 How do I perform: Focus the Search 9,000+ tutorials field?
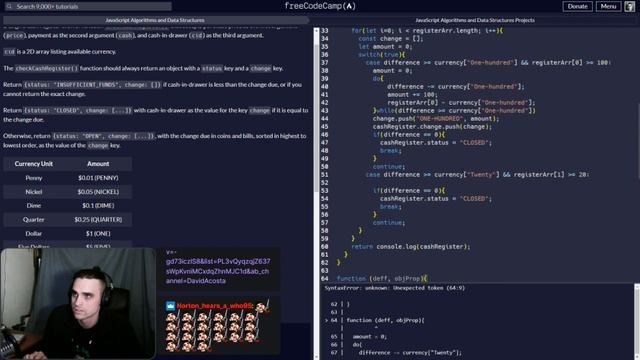pyautogui.click(x=88, y=7)
